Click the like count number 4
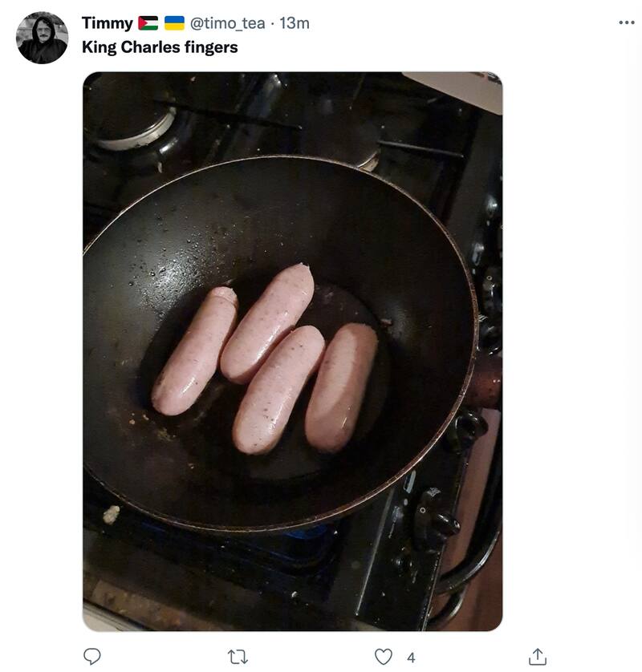 [x=411, y=658]
